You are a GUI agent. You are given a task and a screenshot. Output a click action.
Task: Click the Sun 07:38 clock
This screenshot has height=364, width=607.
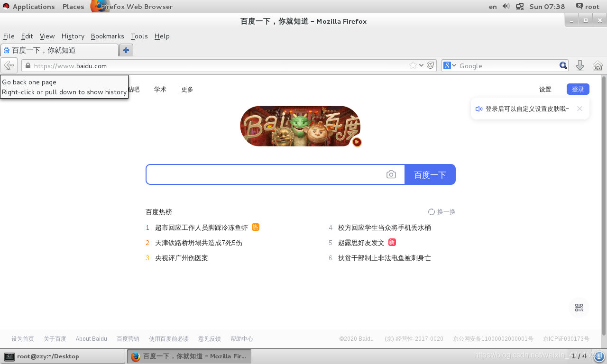[x=547, y=6]
